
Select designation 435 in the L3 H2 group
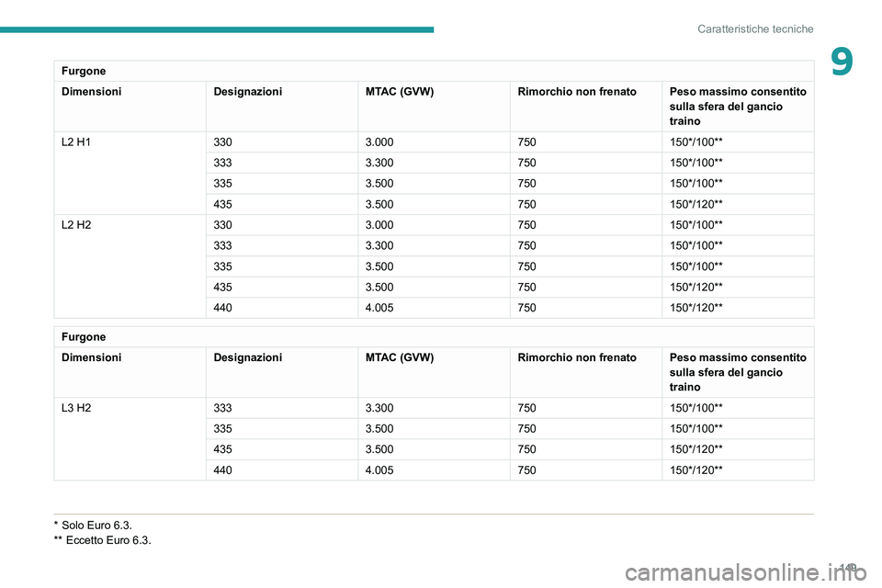point(222,449)
